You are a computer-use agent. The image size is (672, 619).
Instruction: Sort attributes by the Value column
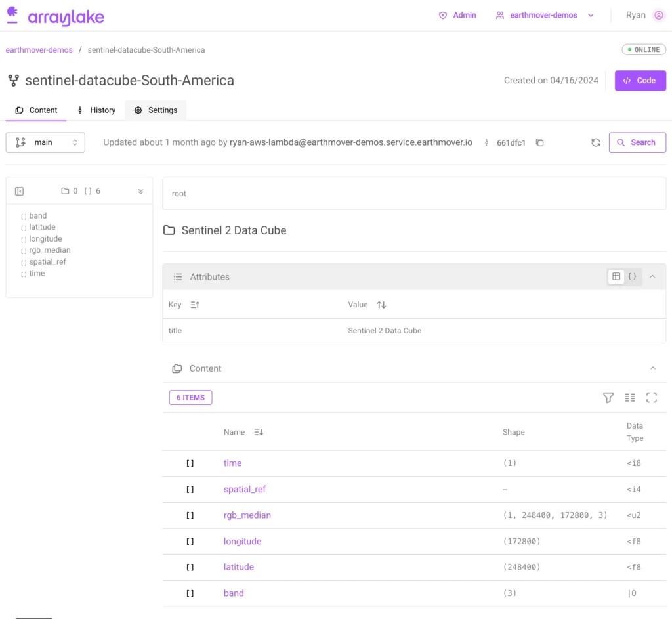[x=381, y=305]
